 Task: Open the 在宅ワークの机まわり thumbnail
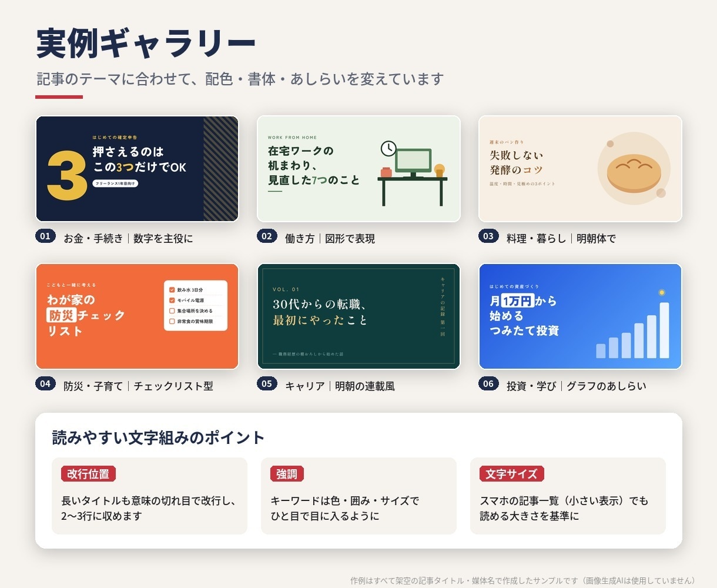click(x=358, y=169)
